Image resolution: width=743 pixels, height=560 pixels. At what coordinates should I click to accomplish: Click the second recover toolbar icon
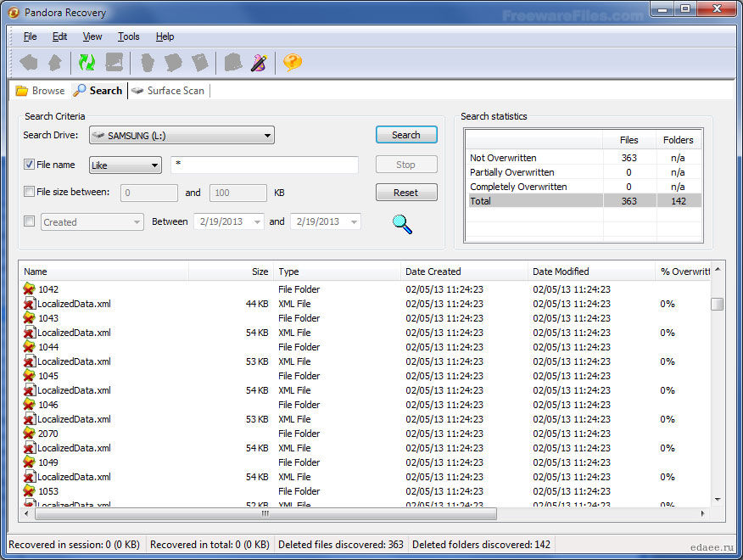pos(173,62)
